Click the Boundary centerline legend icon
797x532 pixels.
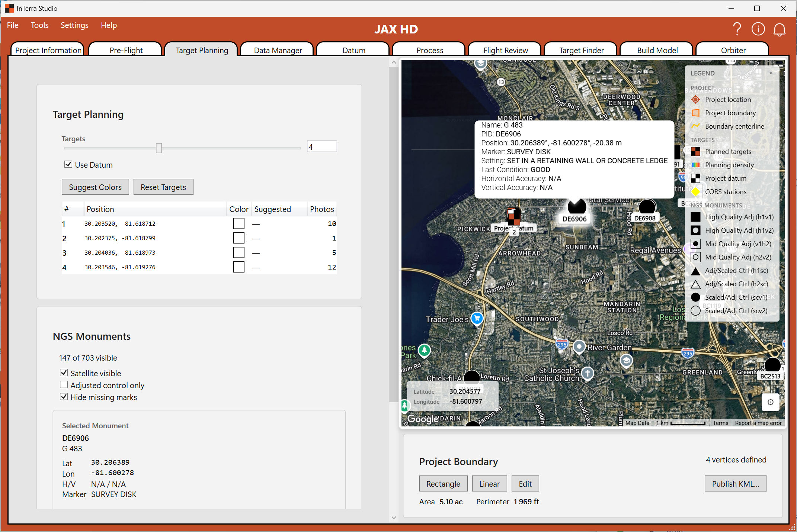(x=695, y=126)
